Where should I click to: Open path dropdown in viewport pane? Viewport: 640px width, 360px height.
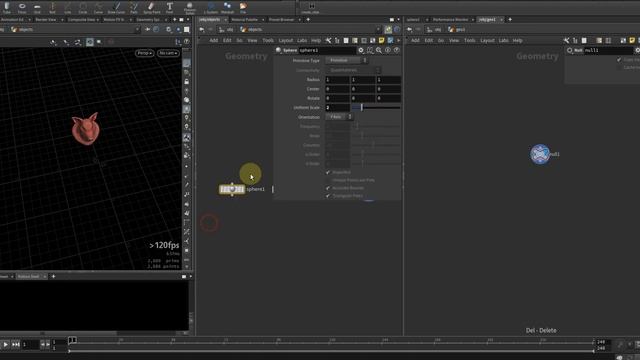[137, 29]
